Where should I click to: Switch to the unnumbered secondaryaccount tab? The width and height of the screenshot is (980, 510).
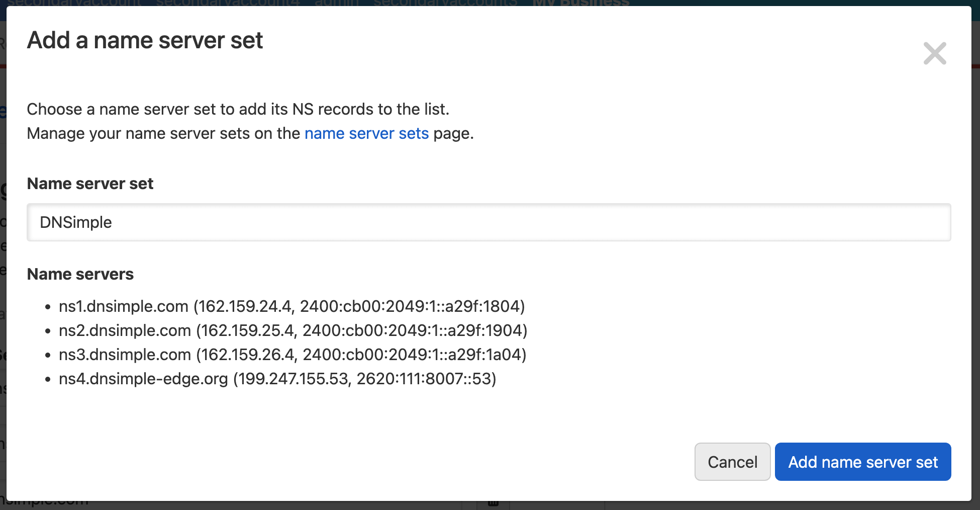[x=74, y=3]
